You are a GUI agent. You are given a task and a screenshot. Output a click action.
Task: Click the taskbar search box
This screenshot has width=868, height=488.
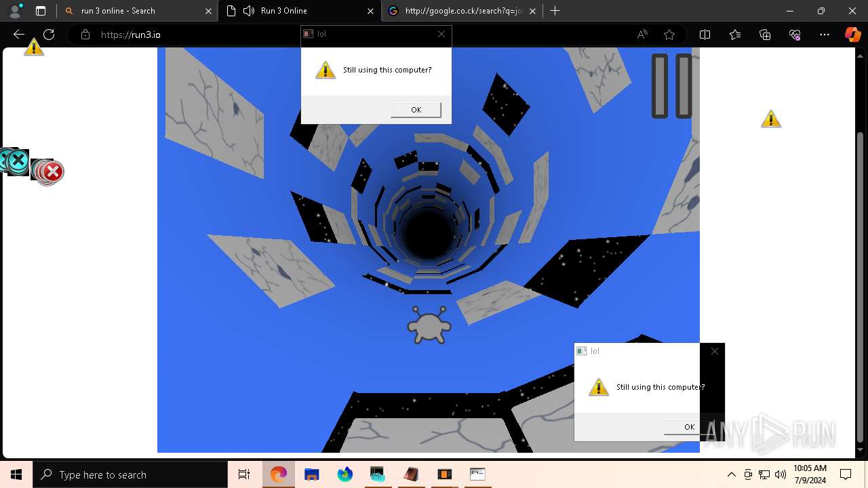pyautogui.click(x=130, y=474)
